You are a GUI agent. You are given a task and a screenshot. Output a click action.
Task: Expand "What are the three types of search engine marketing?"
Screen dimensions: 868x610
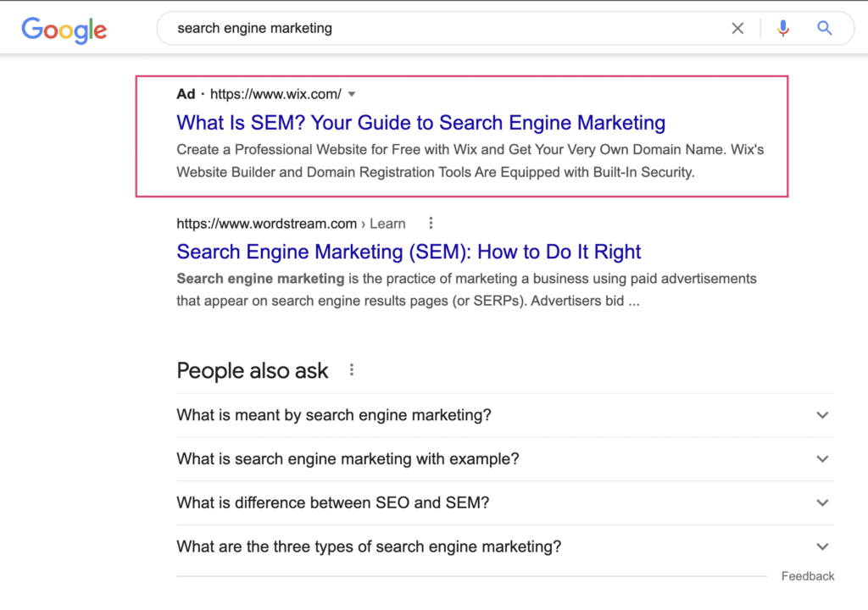(821, 547)
